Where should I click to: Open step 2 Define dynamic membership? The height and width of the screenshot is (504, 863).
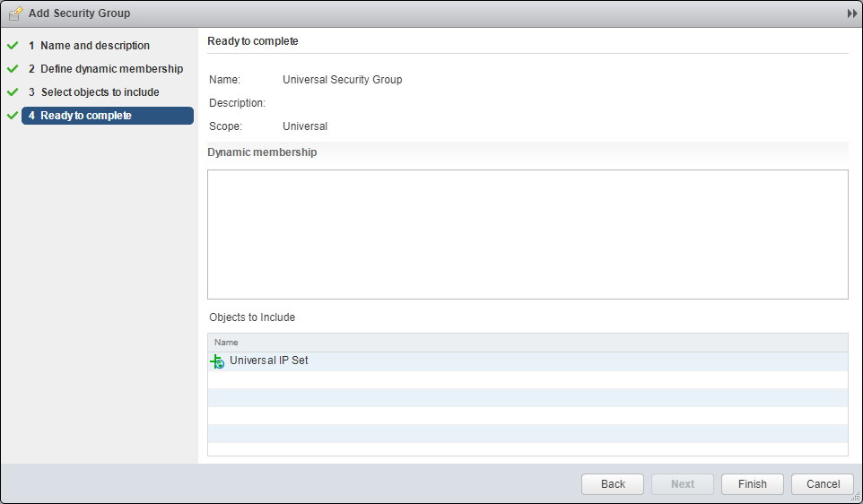tap(111, 69)
